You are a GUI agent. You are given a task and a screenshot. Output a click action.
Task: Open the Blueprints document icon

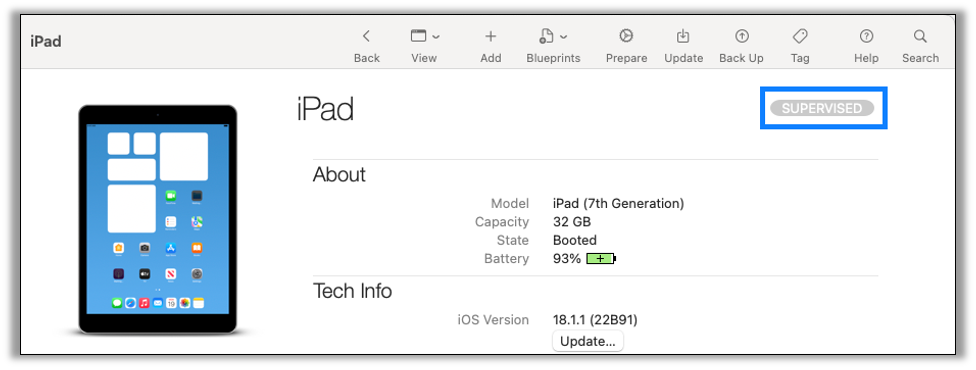(x=547, y=36)
